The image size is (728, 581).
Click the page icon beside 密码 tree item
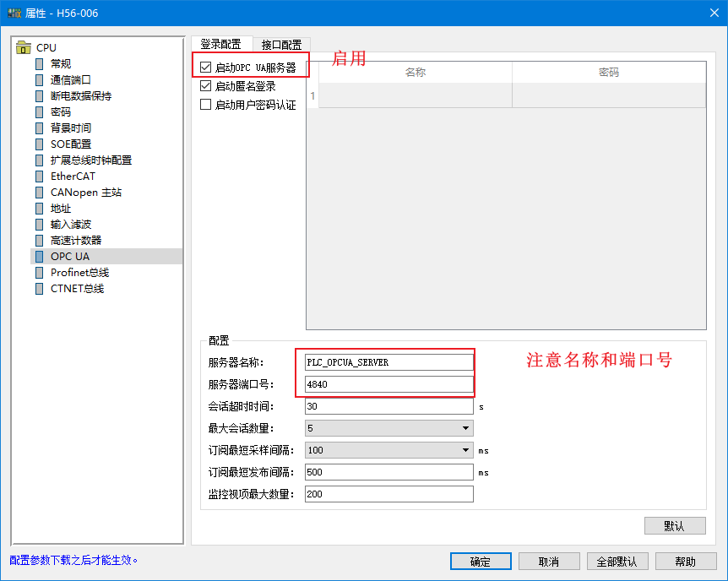[x=40, y=112]
